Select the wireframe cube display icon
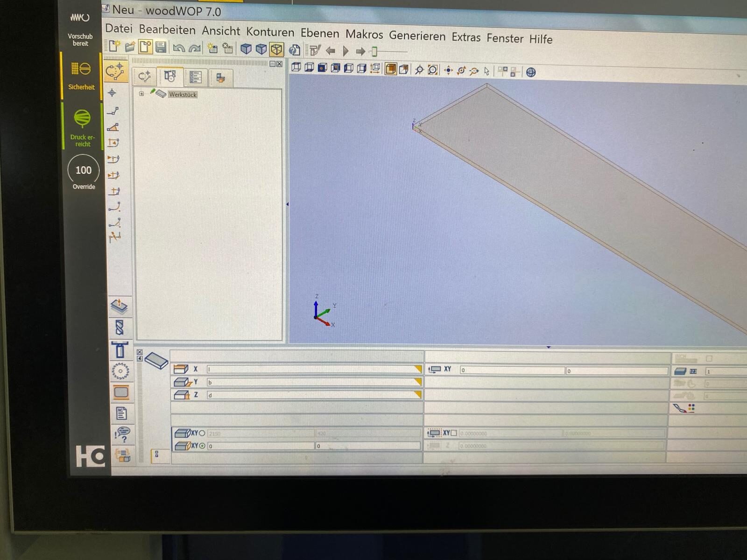 point(276,49)
